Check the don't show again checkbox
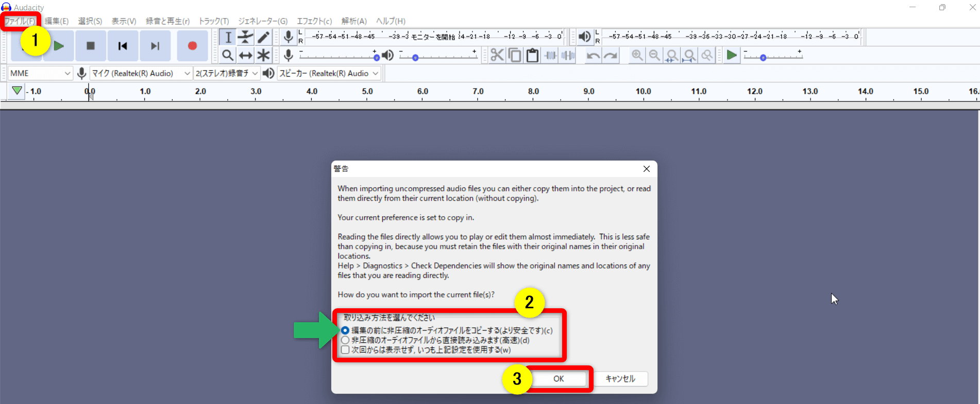 pyautogui.click(x=345, y=350)
